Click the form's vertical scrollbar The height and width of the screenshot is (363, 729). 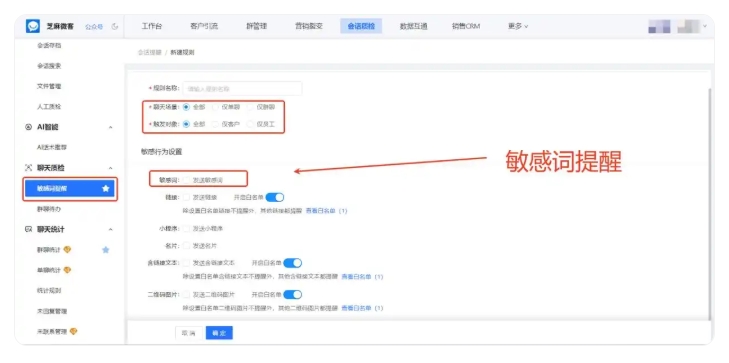[709, 205]
